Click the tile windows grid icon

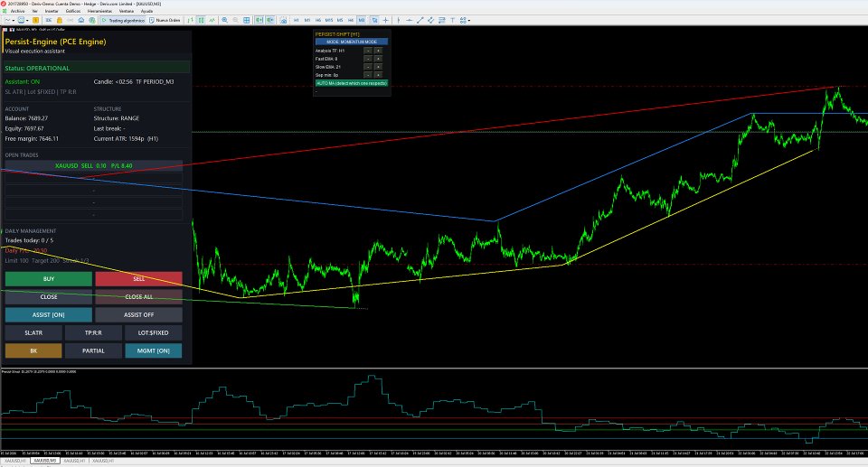pyautogui.click(x=246, y=20)
